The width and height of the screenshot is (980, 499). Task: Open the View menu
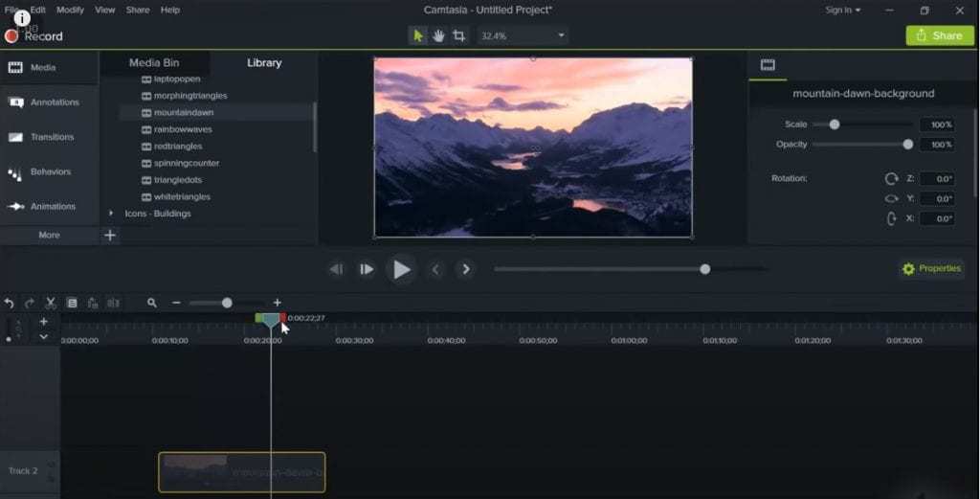(105, 10)
